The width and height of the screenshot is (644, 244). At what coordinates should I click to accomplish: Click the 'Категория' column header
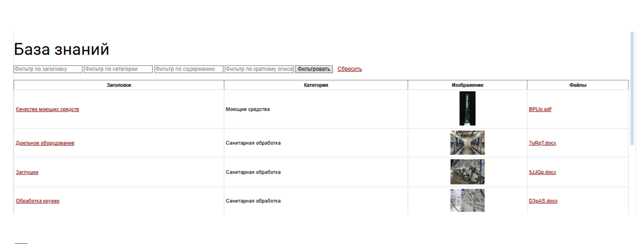coord(316,85)
